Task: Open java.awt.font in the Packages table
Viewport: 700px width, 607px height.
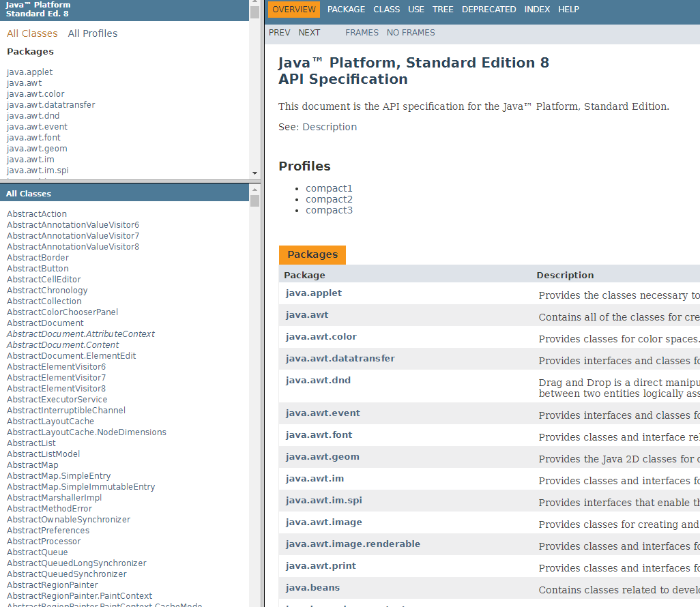Action: [319, 435]
